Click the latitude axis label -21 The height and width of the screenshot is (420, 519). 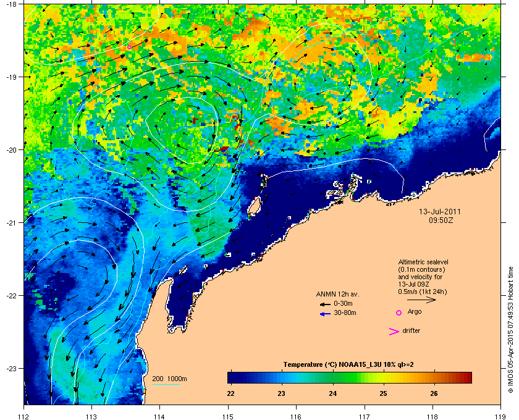click(12, 223)
